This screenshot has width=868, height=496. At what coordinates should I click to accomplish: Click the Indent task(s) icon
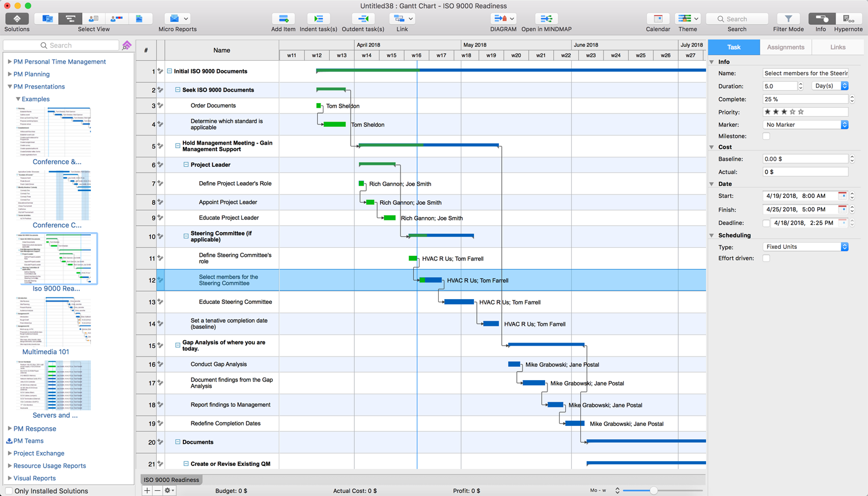[318, 19]
